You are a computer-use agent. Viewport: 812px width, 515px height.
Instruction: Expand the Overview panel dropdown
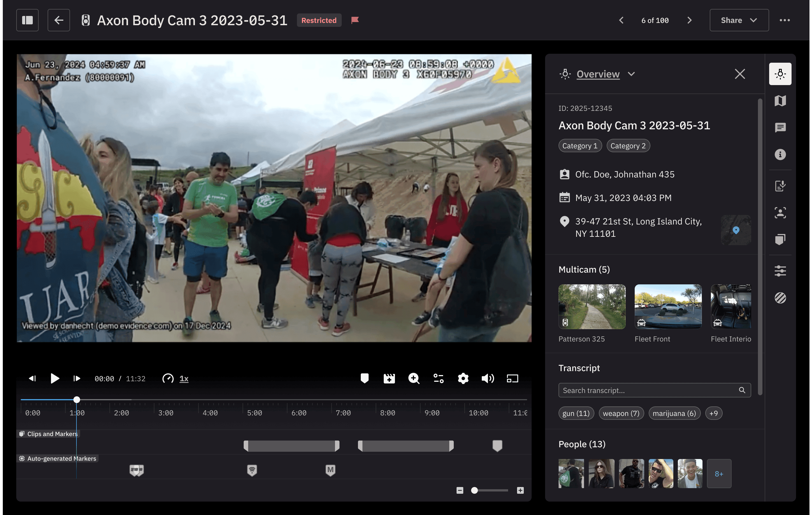pos(631,74)
